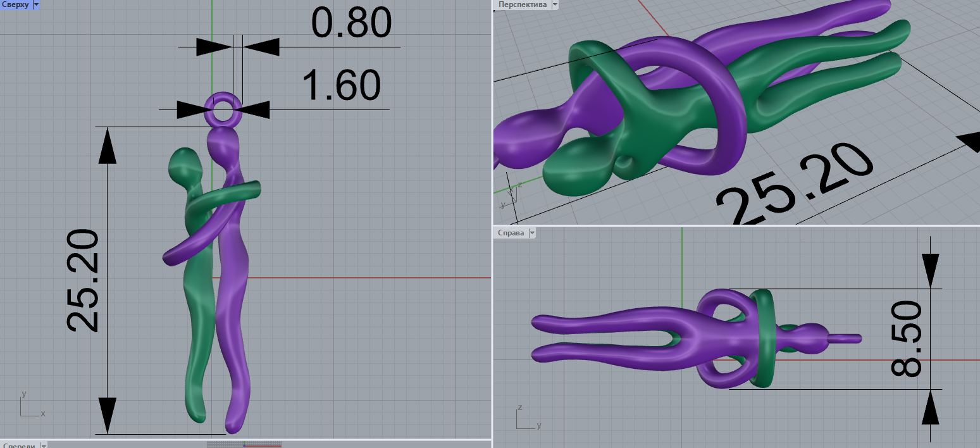Activate the Перспектива viewport title label
The width and height of the screenshot is (980, 448).
click(x=522, y=4)
